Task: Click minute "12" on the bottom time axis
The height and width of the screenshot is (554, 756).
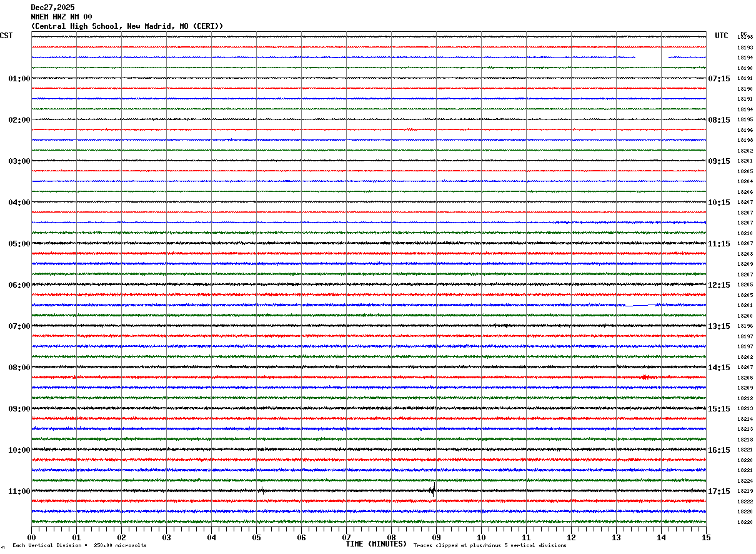Action: 571,537
